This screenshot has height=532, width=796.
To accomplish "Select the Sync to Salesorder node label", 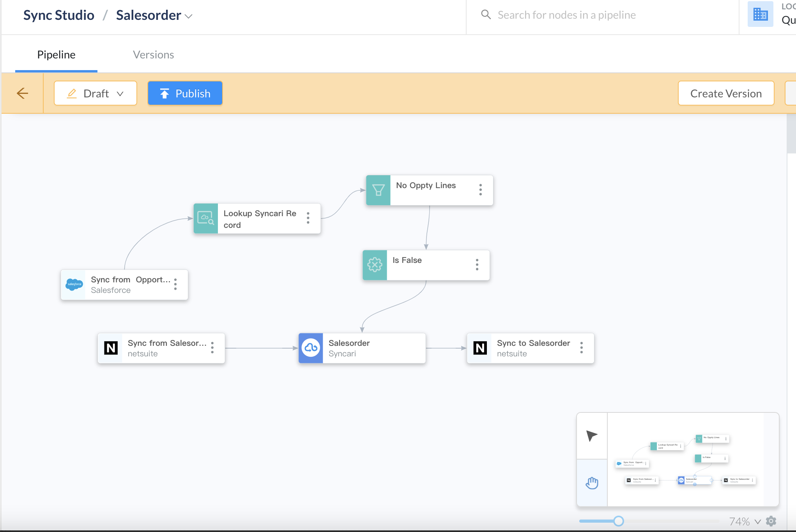I will point(533,343).
